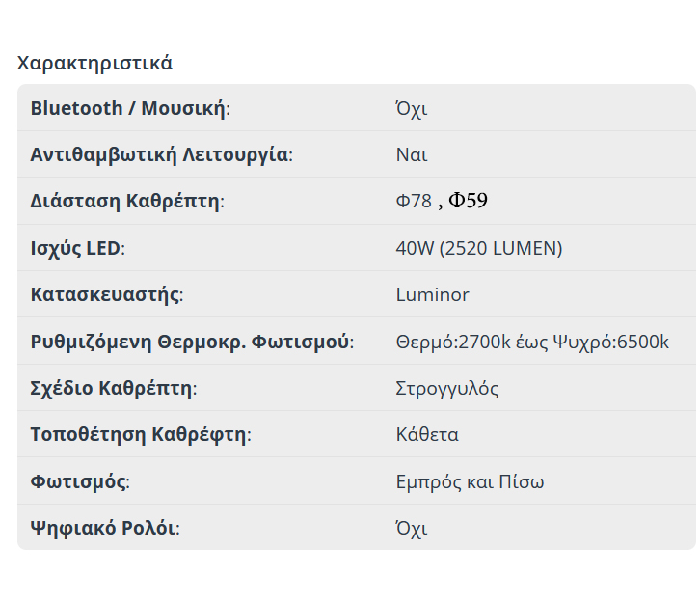This screenshot has width=700, height=604.
Task: Select the Θερμό:2700k έως Ψυχρό:6500k value
Action: 532,342
